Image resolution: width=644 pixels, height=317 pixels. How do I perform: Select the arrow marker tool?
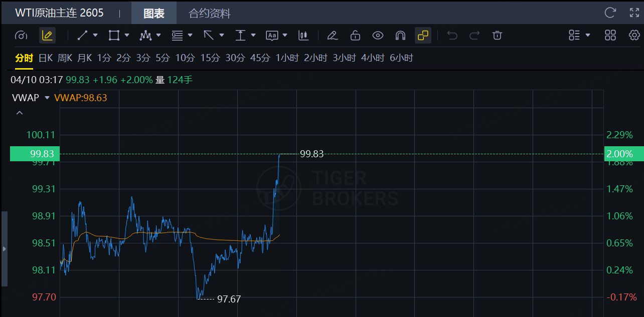[x=209, y=36]
